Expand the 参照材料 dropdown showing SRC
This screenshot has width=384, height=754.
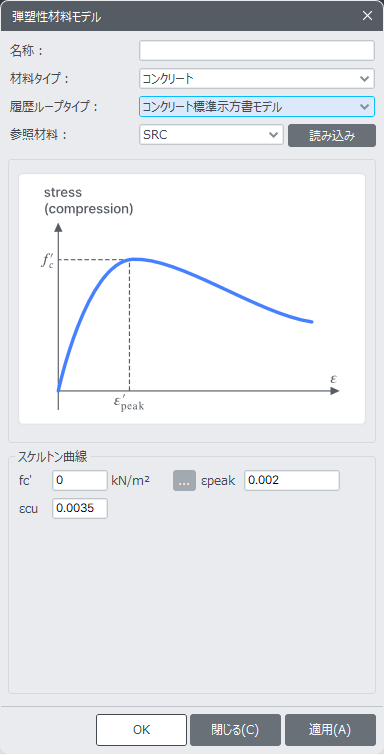pyautogui.click(x=211, y=135)
